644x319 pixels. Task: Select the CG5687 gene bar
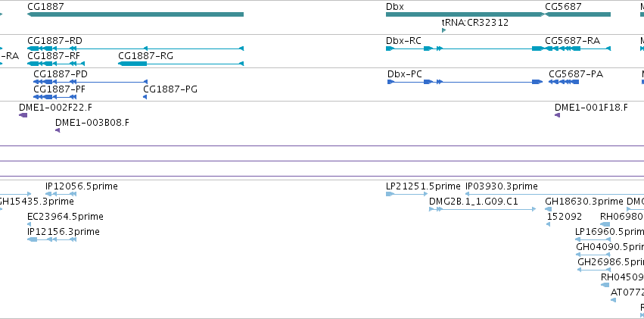pyautogui.click(x=577, y=14)
